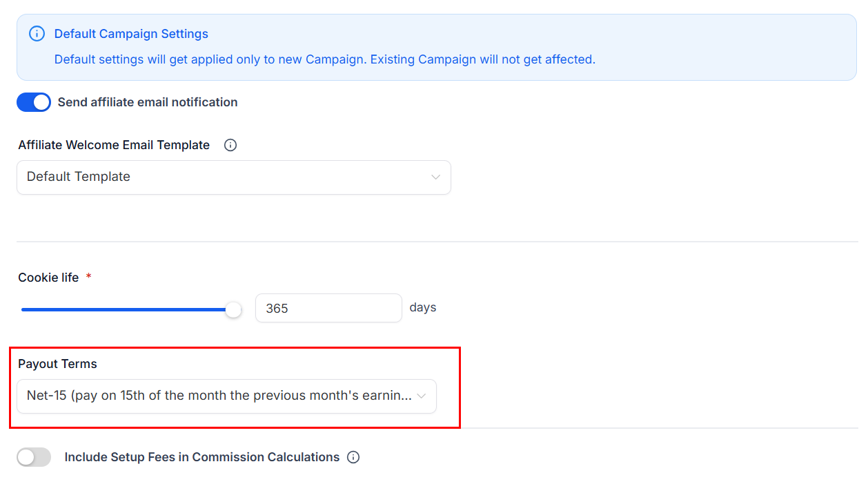Open the Payout Terms Net-15 dropdown
Image resolution: width=868 pixels, height=493 pixels.
tap(219, 396)
